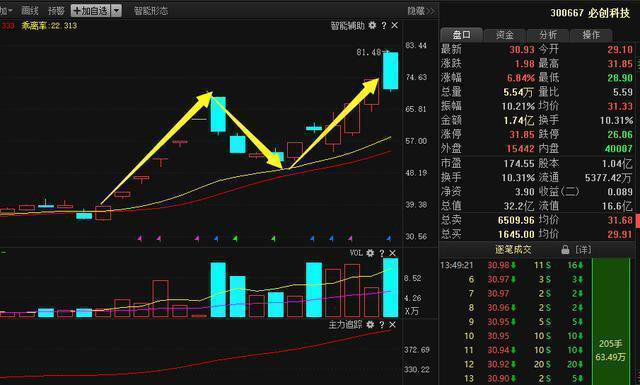Open the 预警 alert tool
Viewport: 640px width, 385px height.
coord(56,11)
